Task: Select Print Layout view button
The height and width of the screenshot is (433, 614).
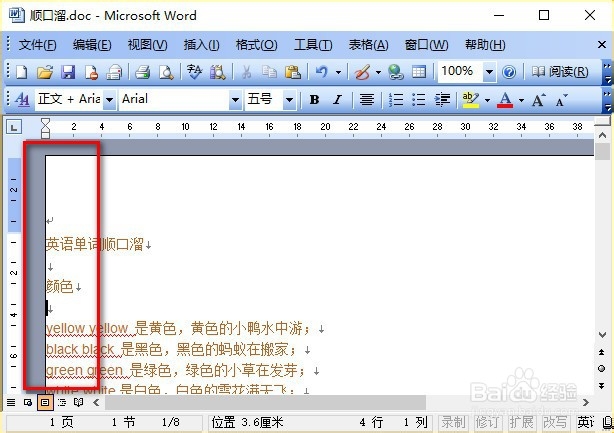Action: 45,402
